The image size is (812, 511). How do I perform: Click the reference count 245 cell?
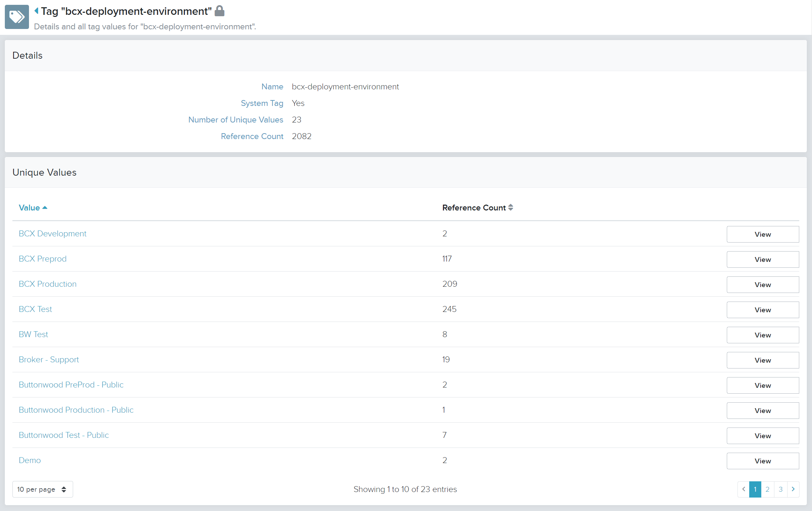point(449,309)
